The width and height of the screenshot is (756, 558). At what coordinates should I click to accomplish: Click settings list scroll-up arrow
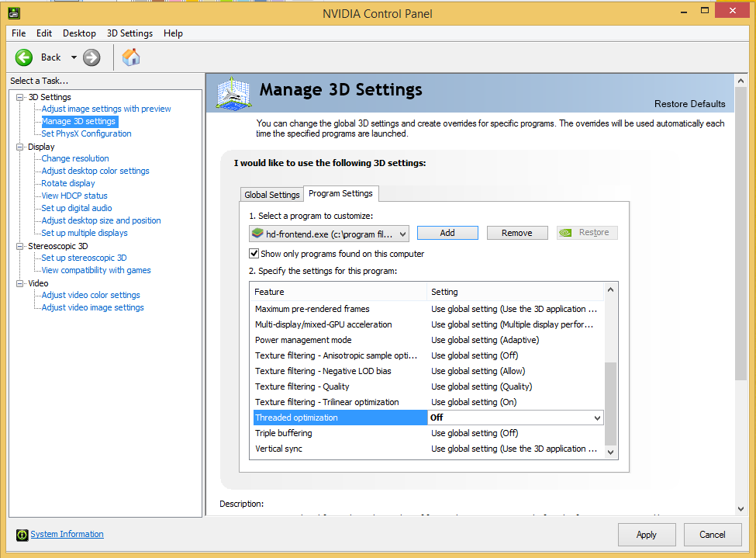(611, 289)
